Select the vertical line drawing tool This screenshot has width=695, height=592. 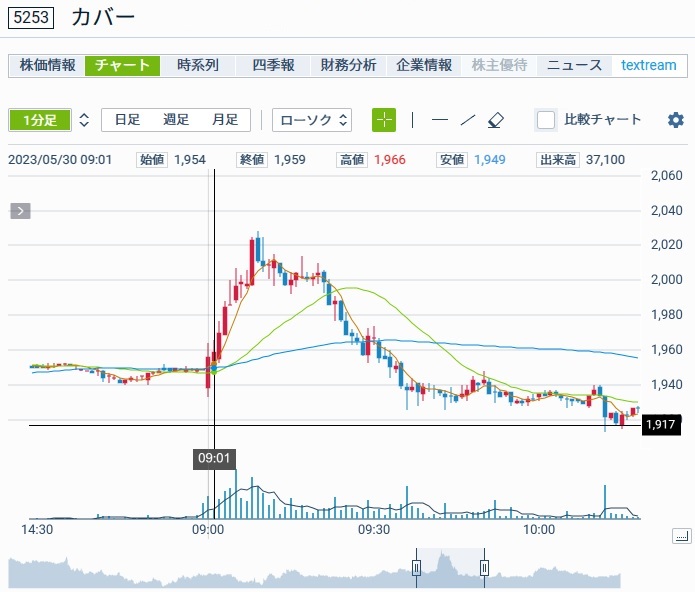412,120
